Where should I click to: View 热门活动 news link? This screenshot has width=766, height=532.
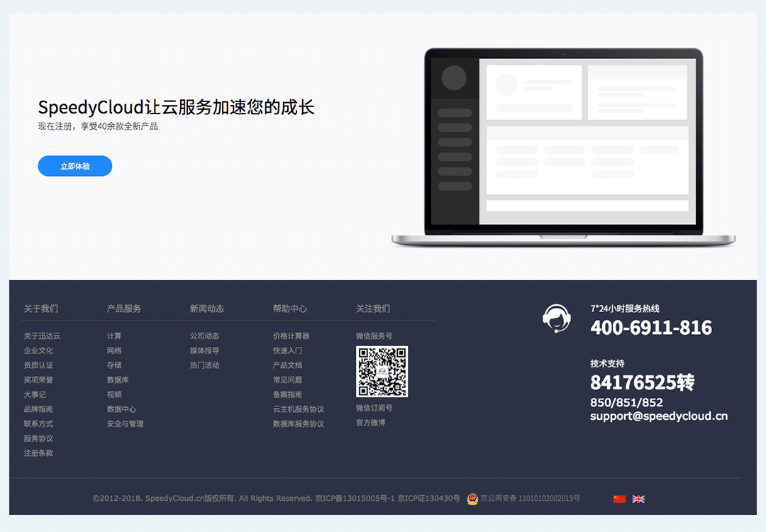[x=205, y=365]
